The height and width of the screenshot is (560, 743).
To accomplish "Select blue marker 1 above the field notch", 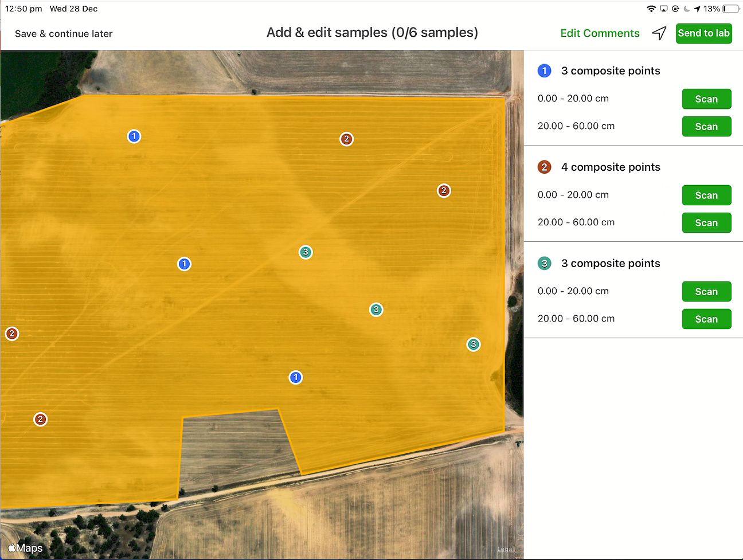I will click(295, 377).
